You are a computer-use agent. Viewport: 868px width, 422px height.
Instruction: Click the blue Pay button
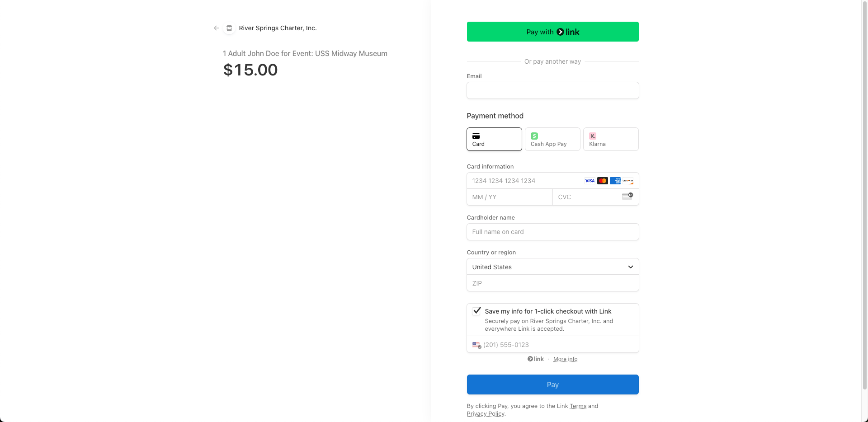(x=553, y=384)
